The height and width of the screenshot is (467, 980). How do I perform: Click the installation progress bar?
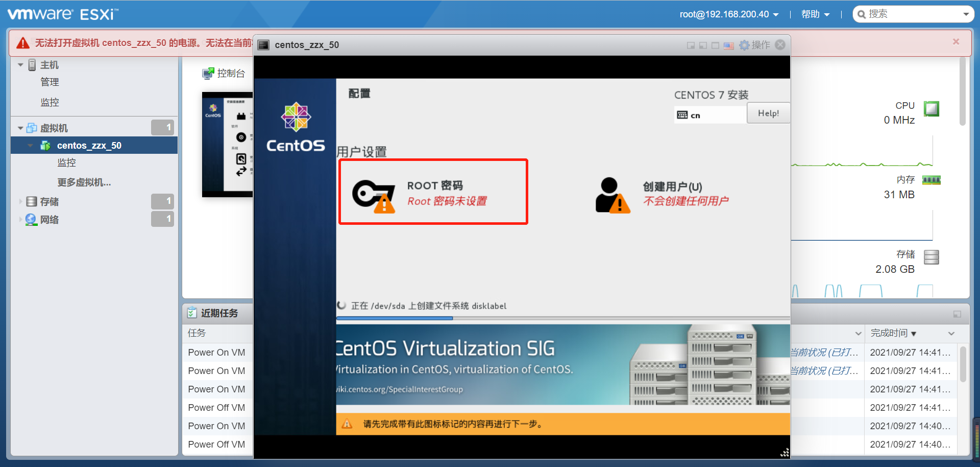[563, 318]
